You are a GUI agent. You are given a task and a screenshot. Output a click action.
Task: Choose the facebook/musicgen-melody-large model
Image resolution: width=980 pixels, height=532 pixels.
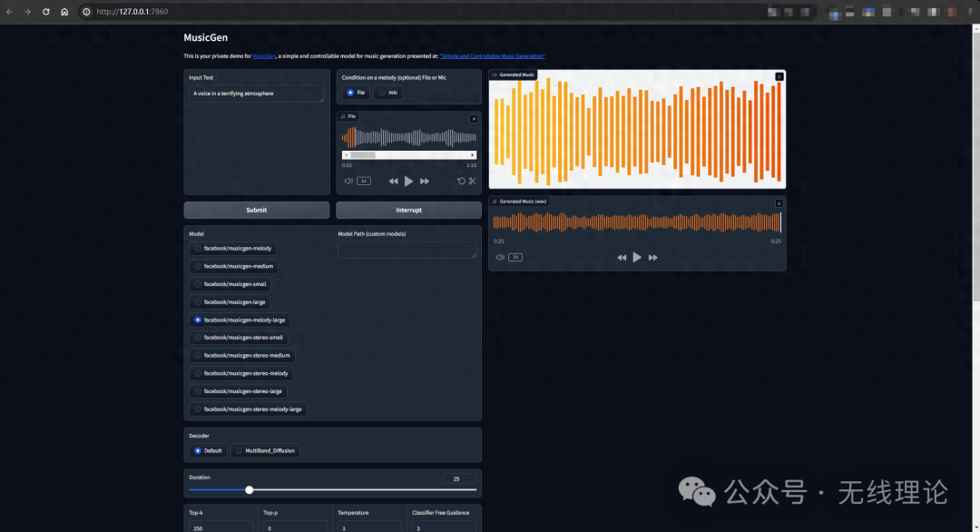(x=240, y=320)
